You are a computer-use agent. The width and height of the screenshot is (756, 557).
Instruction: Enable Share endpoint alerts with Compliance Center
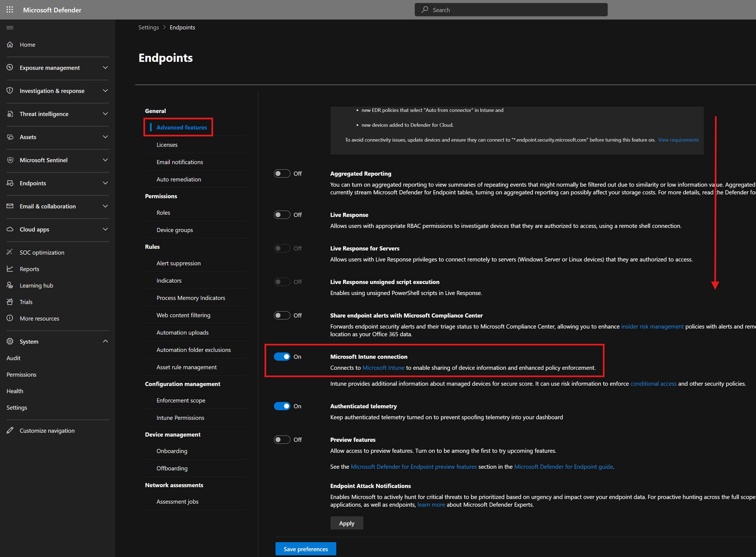[x=282, y=315]
